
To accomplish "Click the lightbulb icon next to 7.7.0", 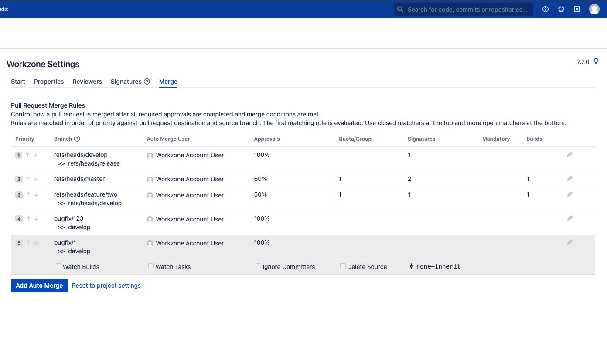I will point(596,61).
